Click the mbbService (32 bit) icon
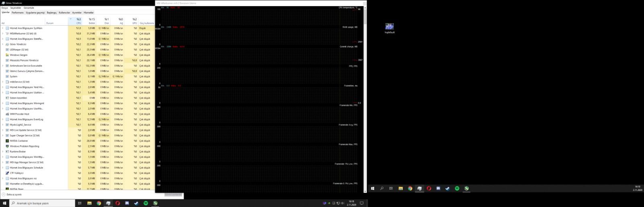644x207 pixels. (x=7, y=82)
